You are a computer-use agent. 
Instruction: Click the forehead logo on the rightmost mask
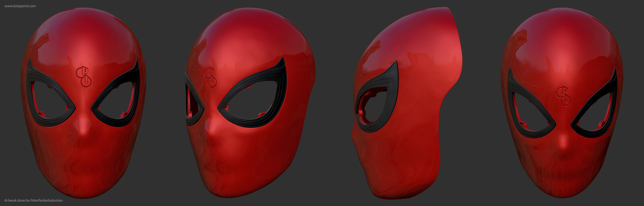coord(563,96)
